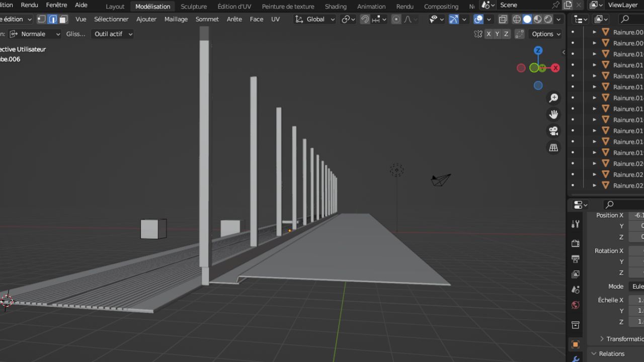Viewport: 644px width, 362px height.
Task: Click new scene duplicate icon
Action: (568, 5)
